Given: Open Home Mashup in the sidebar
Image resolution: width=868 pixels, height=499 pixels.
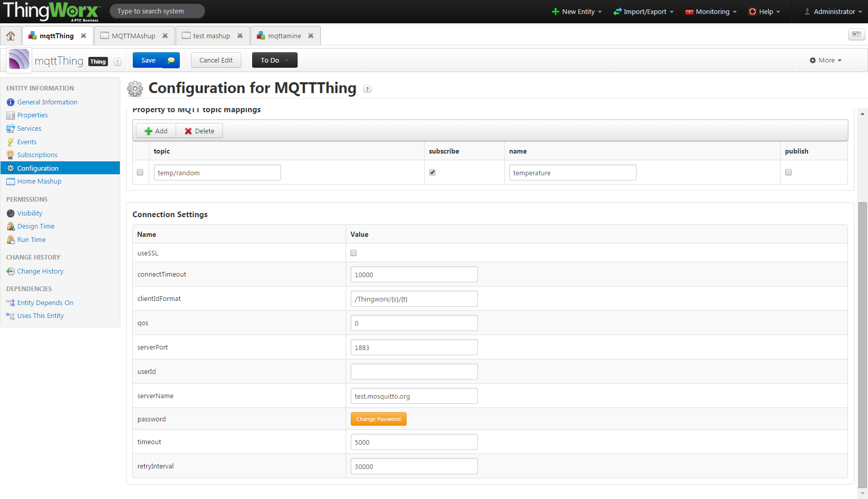Looking at the screenshot, I should [x=39, y=182].
